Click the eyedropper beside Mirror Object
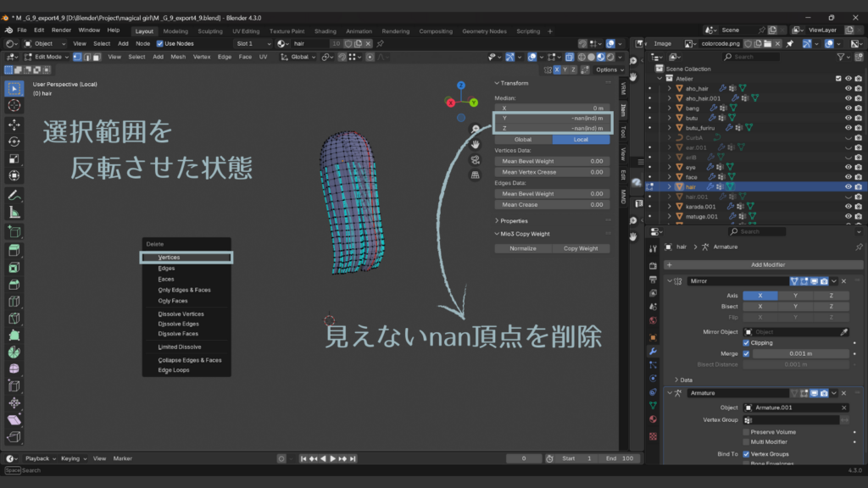The width and height of the screenshot is (868, 488). click(x=843, y=332)
